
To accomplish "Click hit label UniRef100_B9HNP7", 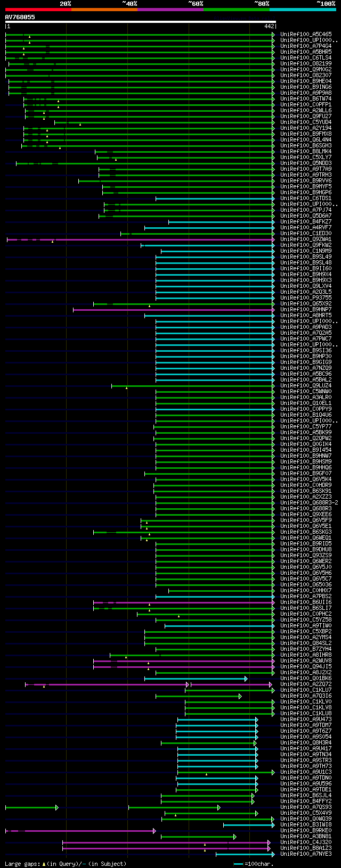I will click(306, 310).
